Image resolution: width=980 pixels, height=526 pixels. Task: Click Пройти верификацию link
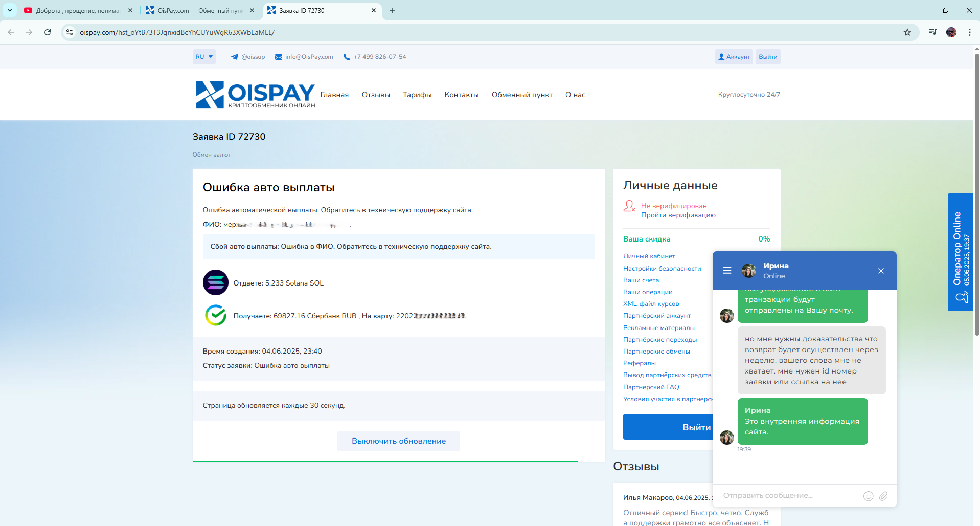tap(678, 215)
